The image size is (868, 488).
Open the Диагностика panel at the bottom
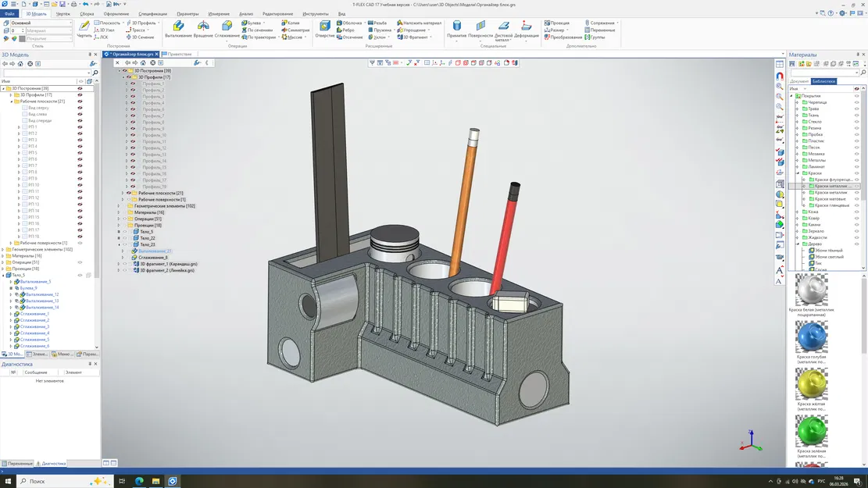[55, 463]
